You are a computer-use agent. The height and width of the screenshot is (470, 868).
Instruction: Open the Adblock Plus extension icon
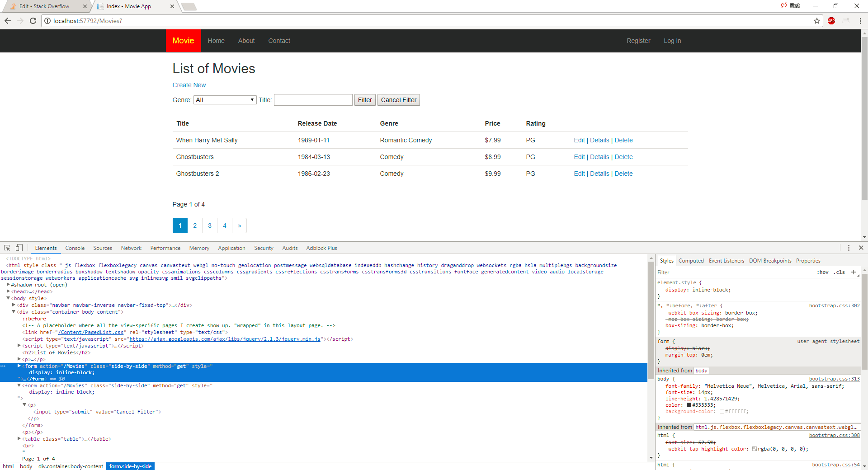831,21
